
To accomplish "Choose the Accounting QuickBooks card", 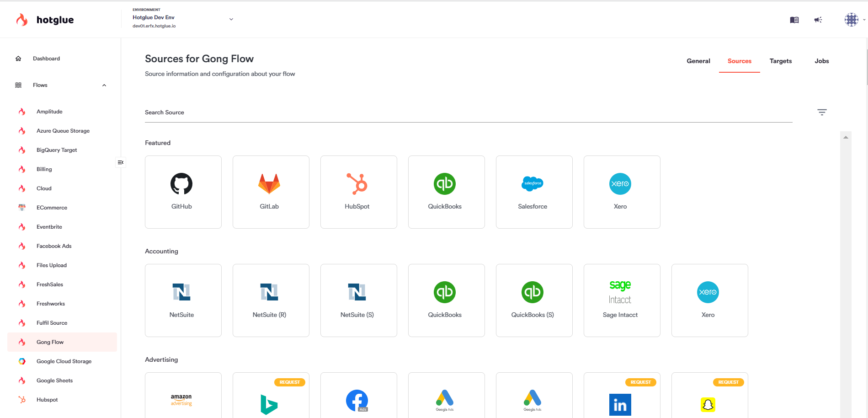I will tap(447, 300).
